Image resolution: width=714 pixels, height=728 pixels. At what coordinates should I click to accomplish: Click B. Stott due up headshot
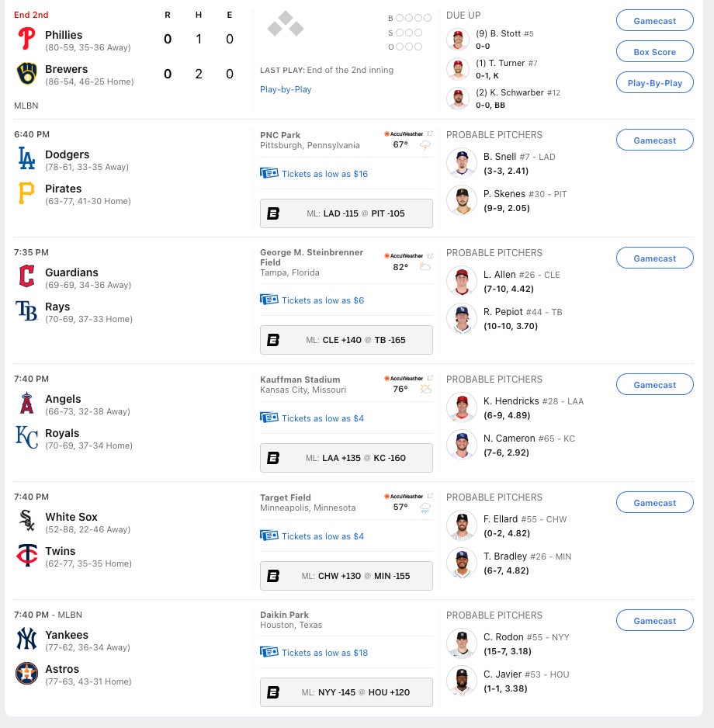coord(458,40)
